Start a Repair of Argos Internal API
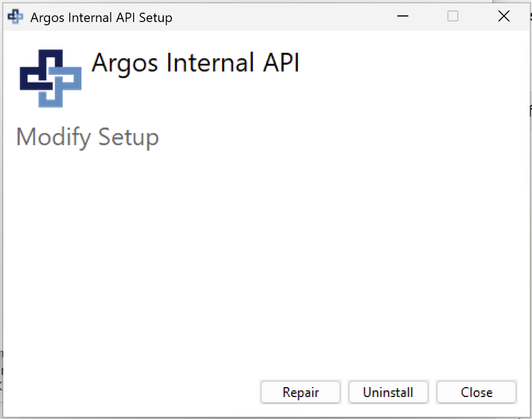 click(x=301, y=392)
